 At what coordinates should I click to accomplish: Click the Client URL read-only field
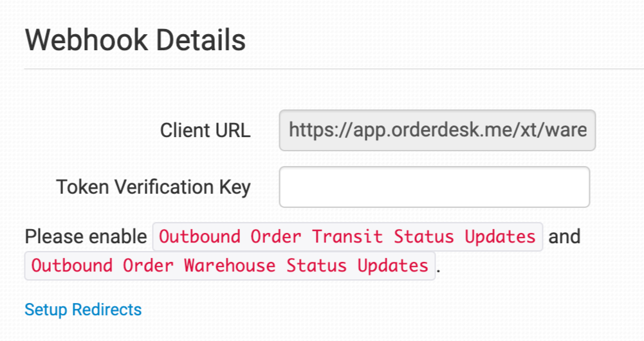pyautogui.click(x=437, y=131)
